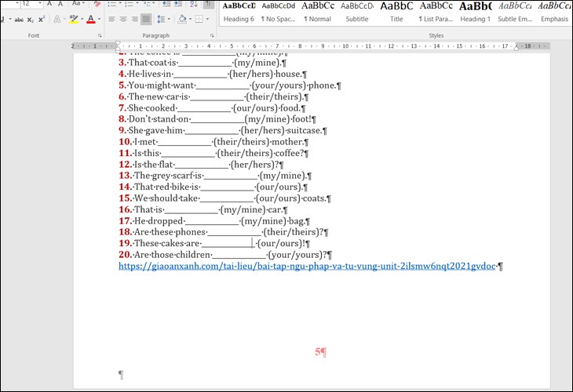This screenshot has height=392, width=573.
Task: Select the Title style
Action: (x=396, y=12)
